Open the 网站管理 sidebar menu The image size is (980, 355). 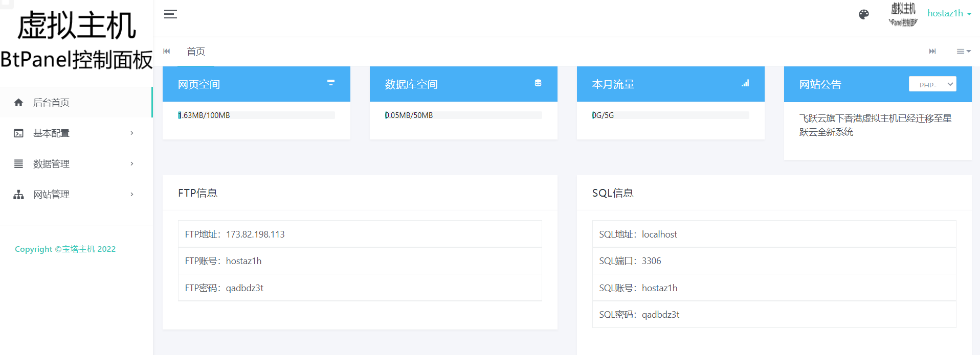click(x=76, y=194)
